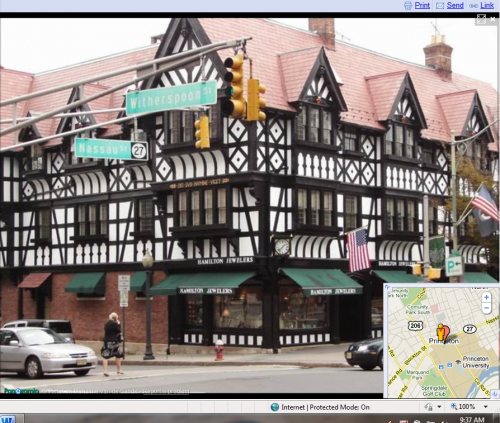Click the Report a problem link

click(x=166, y=391)
